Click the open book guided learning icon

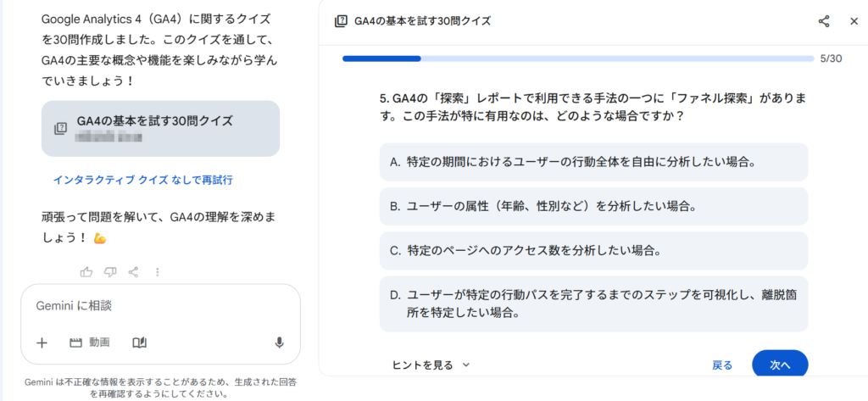click(140, 343)
